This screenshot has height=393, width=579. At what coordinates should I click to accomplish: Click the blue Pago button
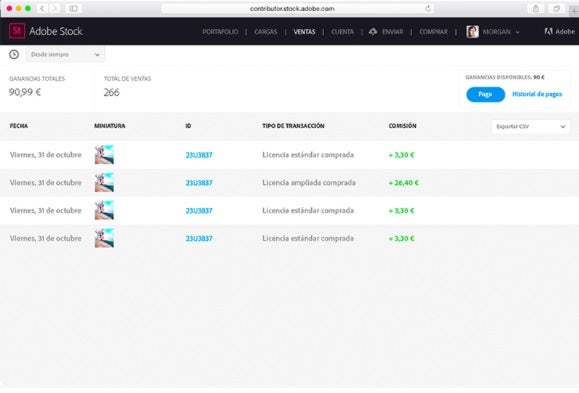pyautogui.click(x=485, y=94)
